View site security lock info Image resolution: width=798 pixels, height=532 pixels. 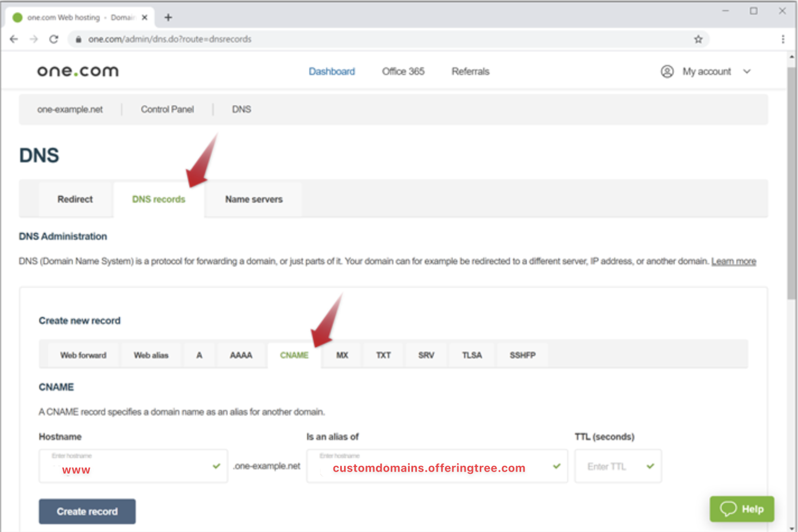(78, 39)
